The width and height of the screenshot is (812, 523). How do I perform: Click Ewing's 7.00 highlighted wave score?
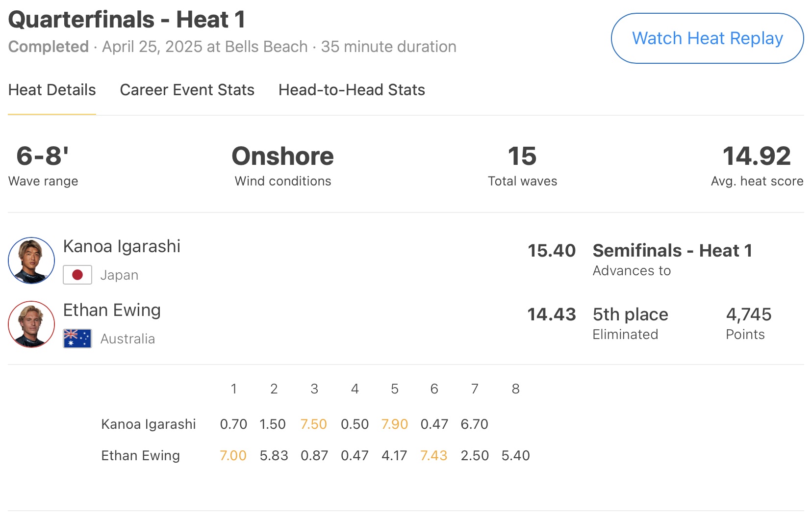click(233, 455)
